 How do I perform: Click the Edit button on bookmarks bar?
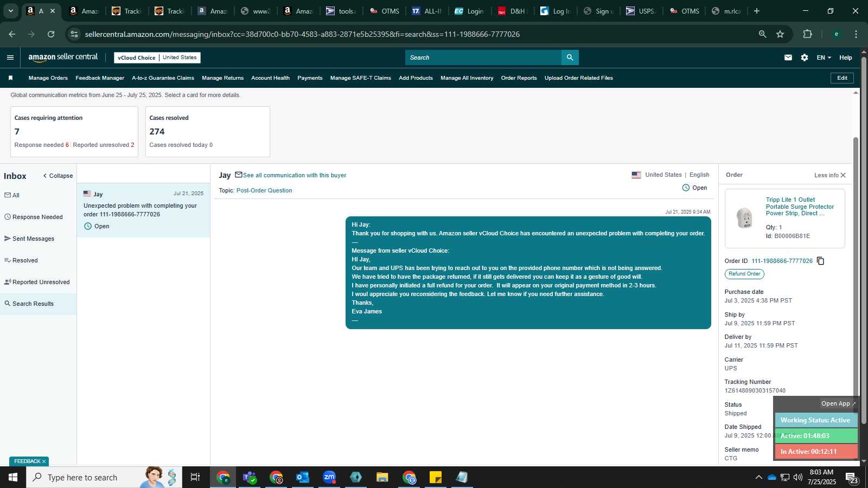[x=842, y=78]
